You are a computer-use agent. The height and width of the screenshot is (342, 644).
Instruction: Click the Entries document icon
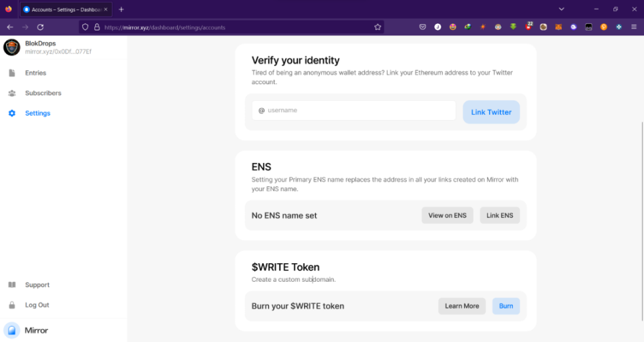point(12,73)
